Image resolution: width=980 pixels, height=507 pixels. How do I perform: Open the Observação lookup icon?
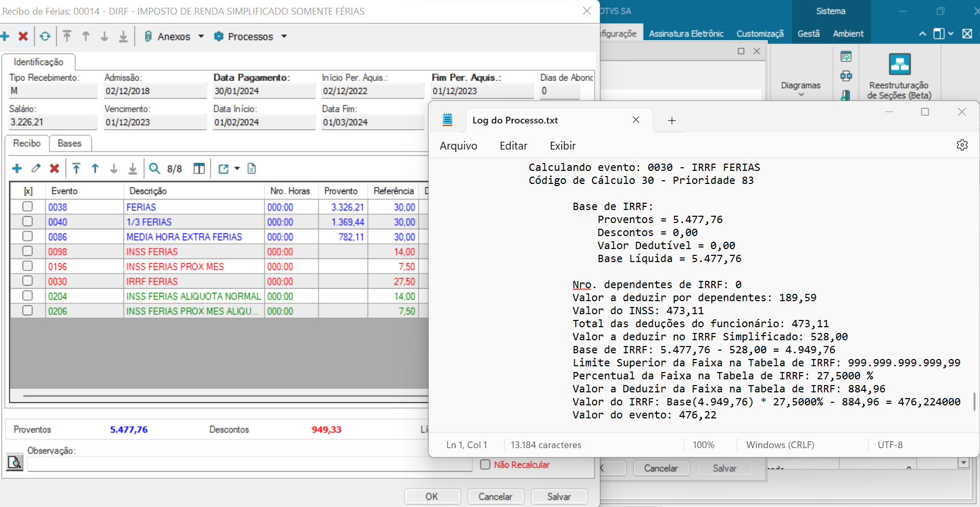(15, 462)
